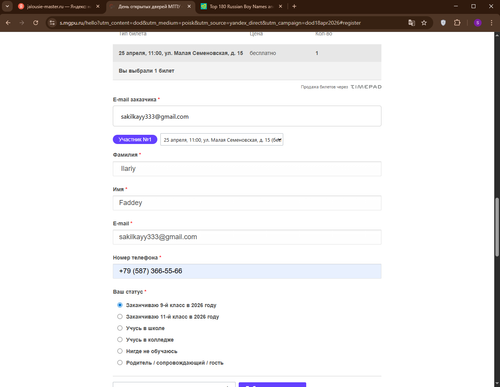Open the ticket date dropdown for Участник №1
The width and height of the screenshot is (500, 387).
[x=222, y=140]
